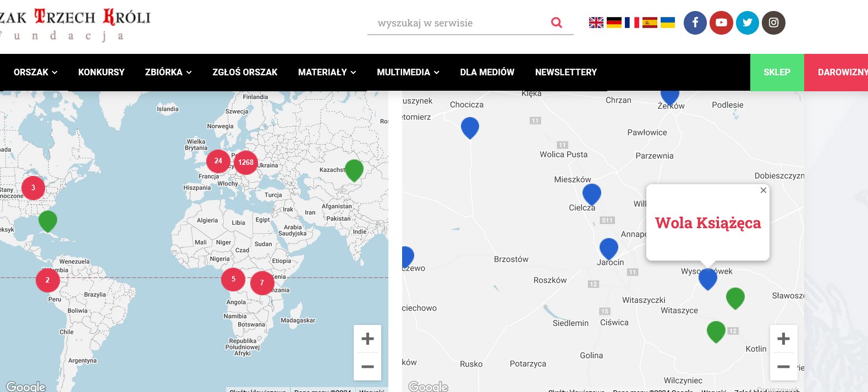Click the green SKLEP button
Image resolution: width=868 pixels, height=392 pixels.
pyautogui.click(x=777, y=72)
